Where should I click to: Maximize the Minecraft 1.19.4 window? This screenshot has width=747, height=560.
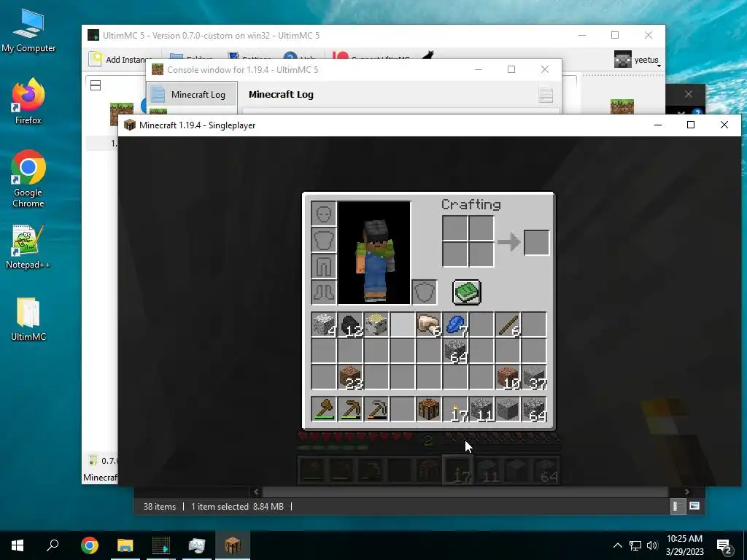point(691,125)
